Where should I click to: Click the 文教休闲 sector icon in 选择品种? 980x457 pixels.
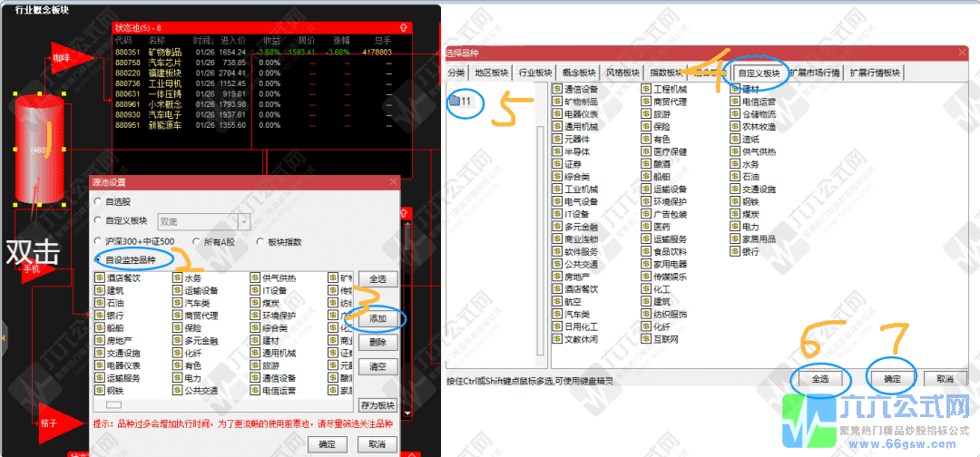tap(557, 339)
